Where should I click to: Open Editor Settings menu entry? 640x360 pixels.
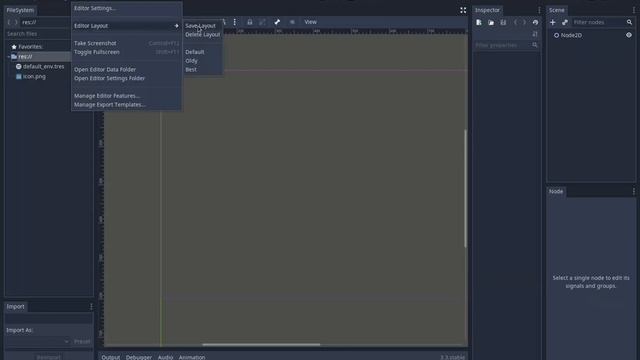click(x=95, y=8)
